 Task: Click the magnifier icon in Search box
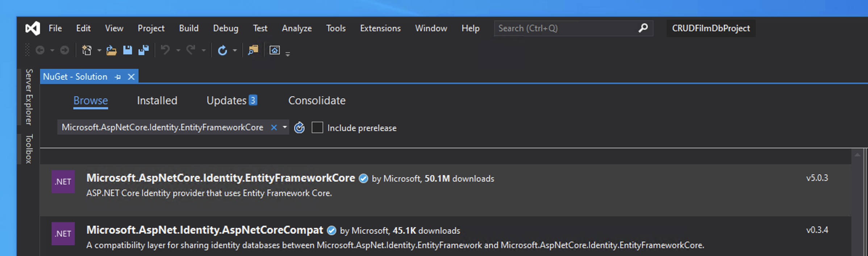coord(643,28)
